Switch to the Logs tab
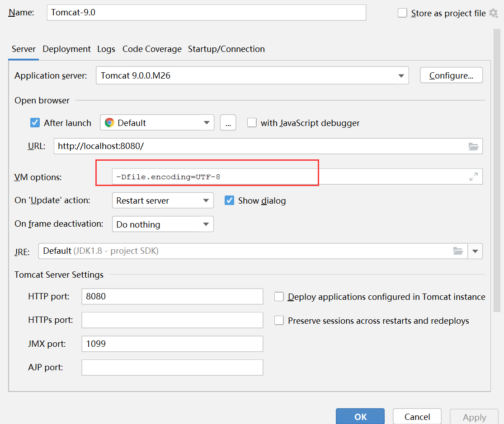Screen dimensions: 504x424 pos(106,49)
